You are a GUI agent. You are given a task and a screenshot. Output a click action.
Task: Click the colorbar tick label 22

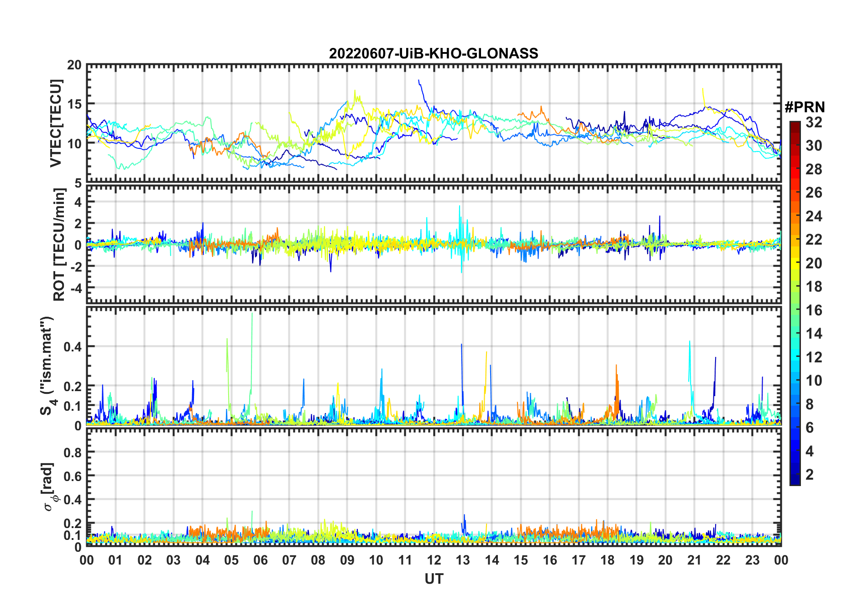tap(814, 240)
